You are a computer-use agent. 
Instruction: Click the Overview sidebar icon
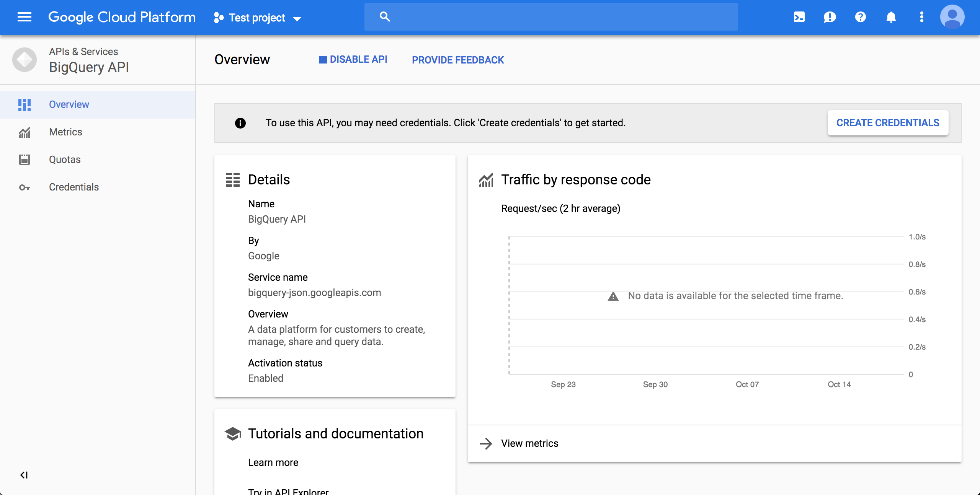[x=24, y=104]
